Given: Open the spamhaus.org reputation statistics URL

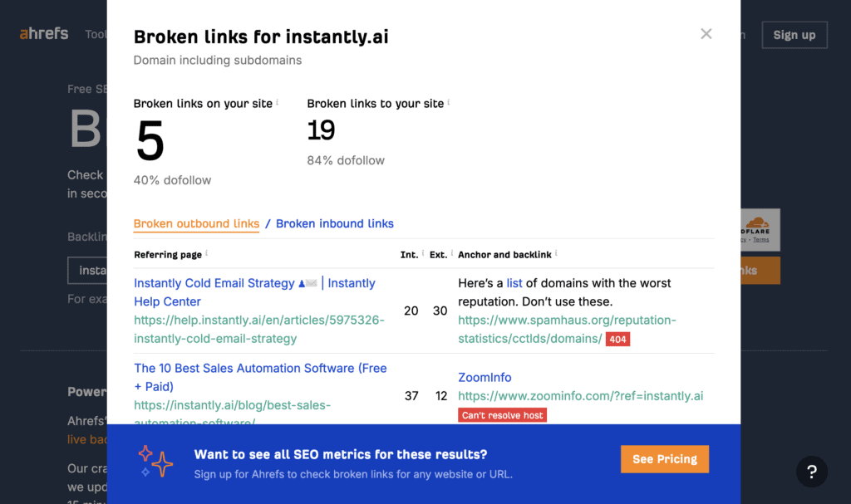Looking at the screenshot, I should point(567,329).
